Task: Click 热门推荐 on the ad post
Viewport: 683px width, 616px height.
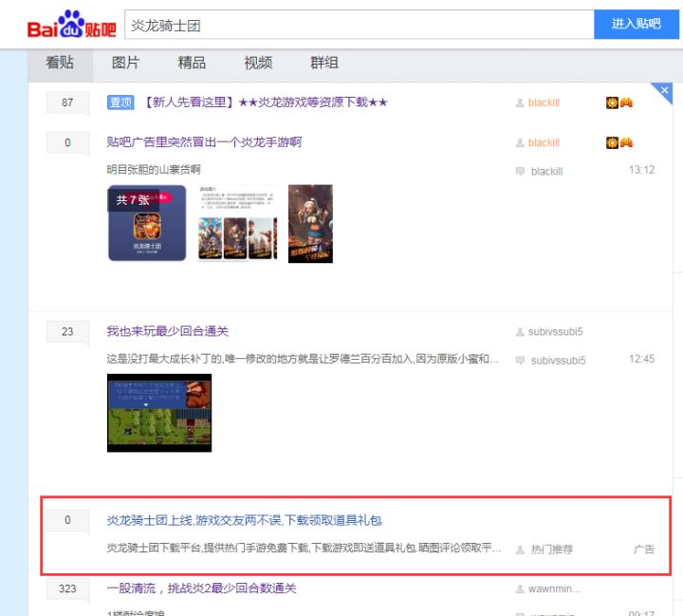Action: (x=552, y=550)
